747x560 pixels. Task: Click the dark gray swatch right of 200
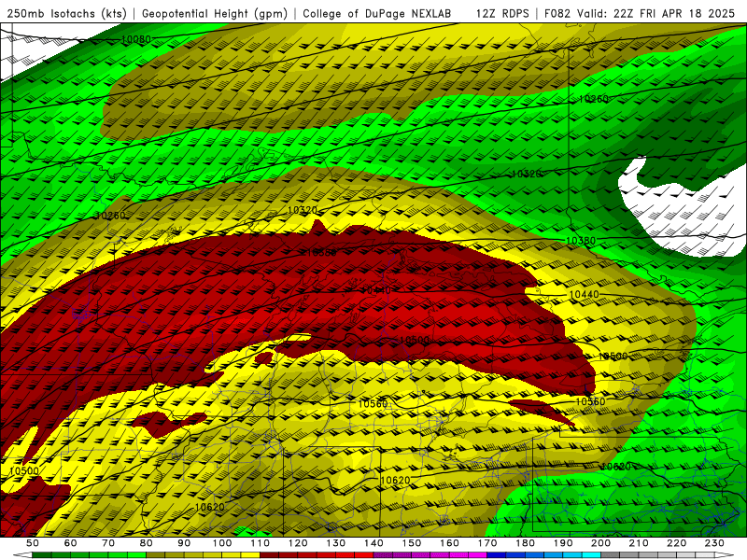coord(611,554)
